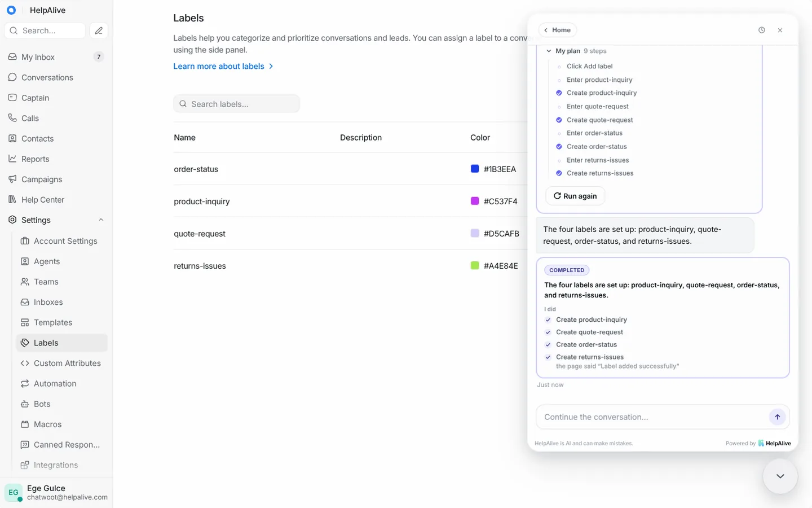Open chat history clock icon
812x508 pixels.
pyautogui.click(x=762, y=30)
